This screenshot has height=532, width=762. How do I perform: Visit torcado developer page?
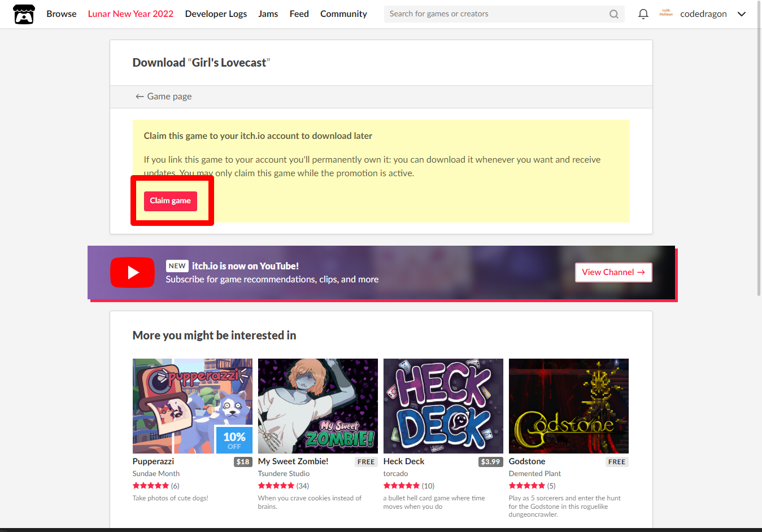coord(395,474)
